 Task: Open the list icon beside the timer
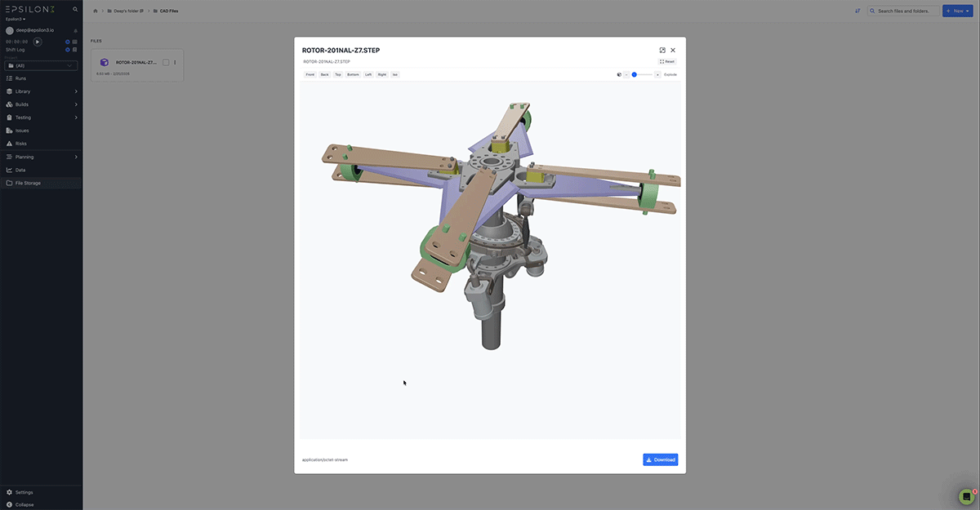tap(74, 41)
